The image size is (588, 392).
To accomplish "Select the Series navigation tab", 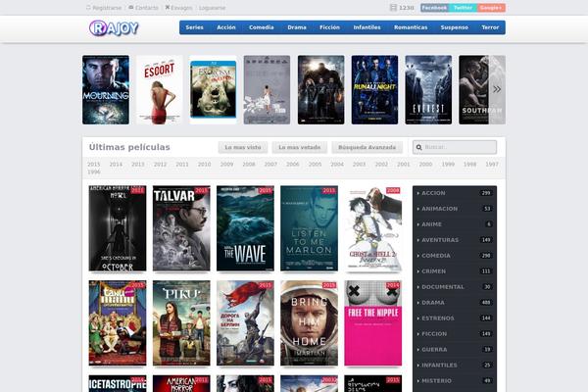I will click(194, 27).
